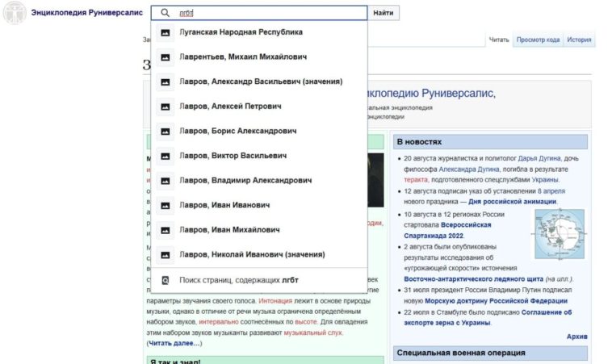Screen dimensions: 612x364
Task: Open the История tab
Action: click(579, 40)
